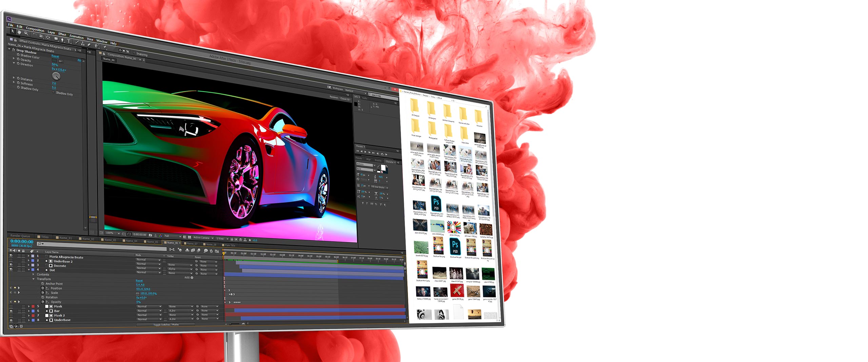Open the Composition menu
Viewport: 868px width, 362px height.
pyautogui.click(x=35, y=29)
